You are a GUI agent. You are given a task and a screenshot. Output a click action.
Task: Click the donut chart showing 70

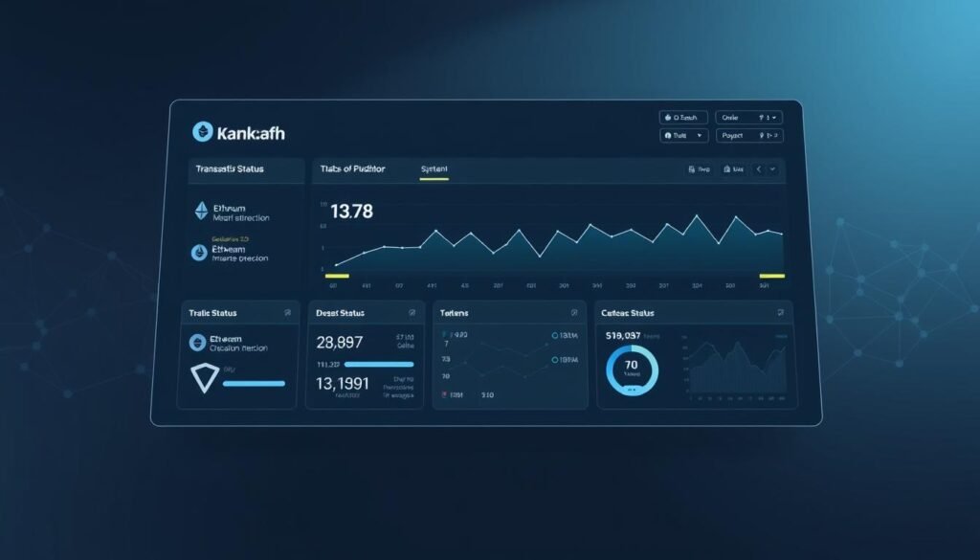tap(632, 370)
